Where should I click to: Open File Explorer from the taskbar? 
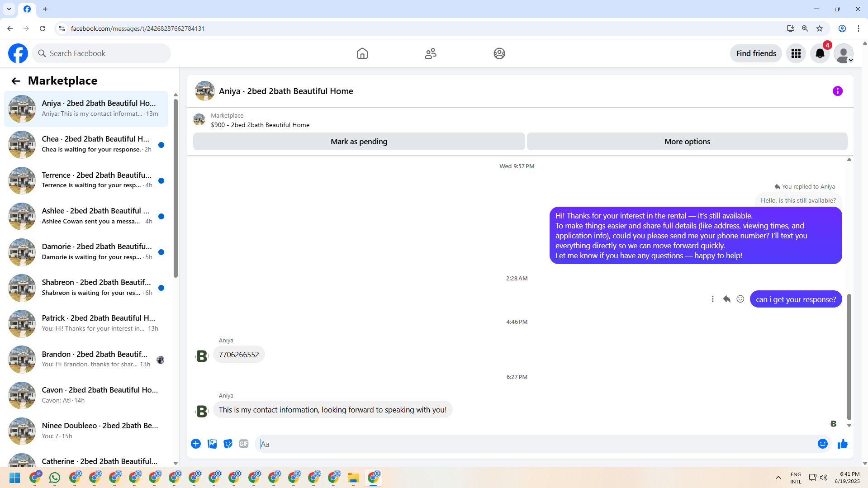pos(353,478)
